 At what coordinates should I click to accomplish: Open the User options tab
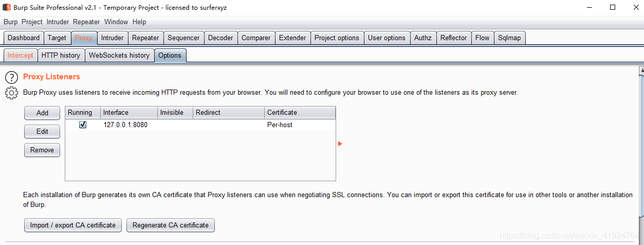point(387,38)
